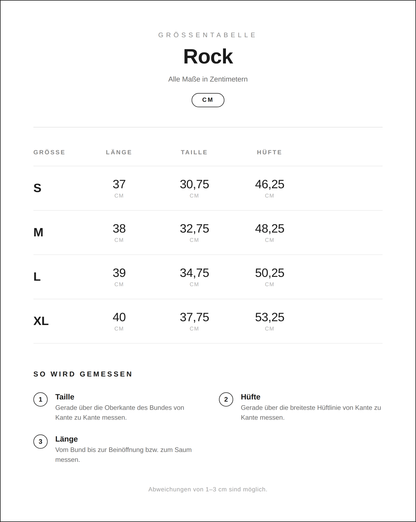Click the Taille measuring instruction title
Screen dimensions: 416x522
[65, 397]
